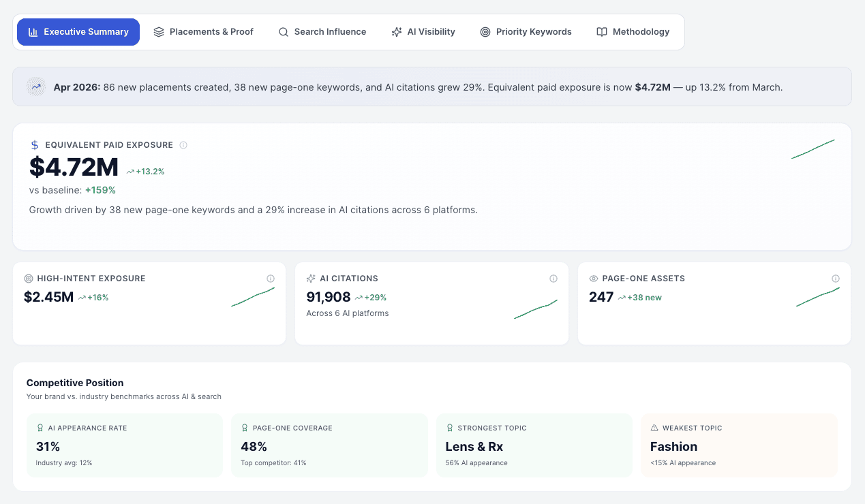Click the Page-One Assets sparkline chart
865x504 pixels.
(818, 297)
